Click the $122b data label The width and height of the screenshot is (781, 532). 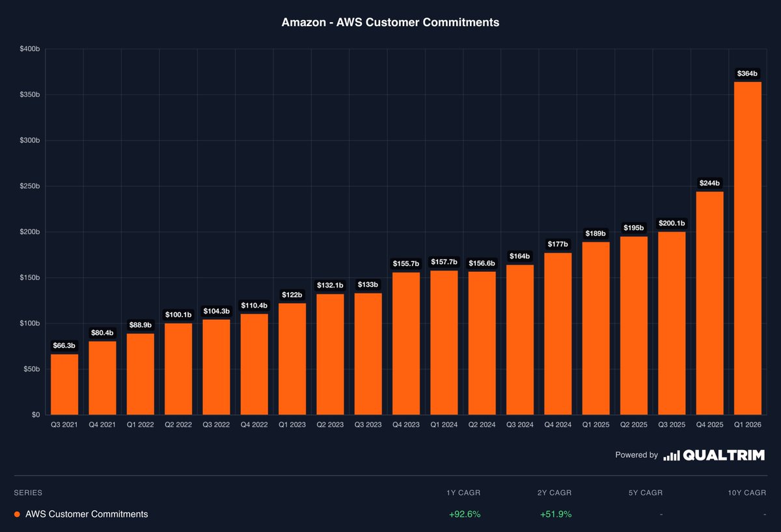[x=292, y=295]
